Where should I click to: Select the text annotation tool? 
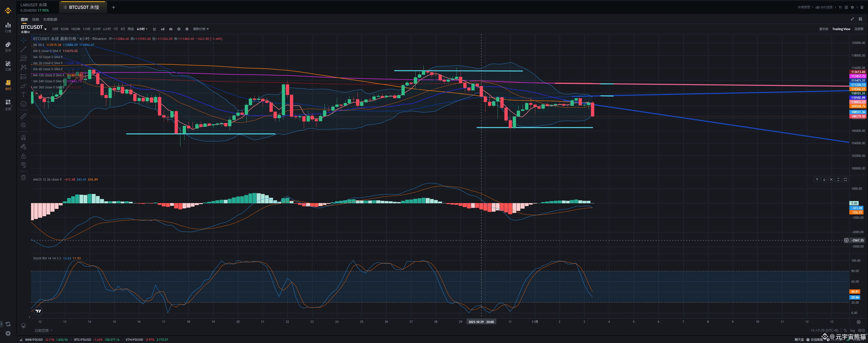click(x=23, y=95)
